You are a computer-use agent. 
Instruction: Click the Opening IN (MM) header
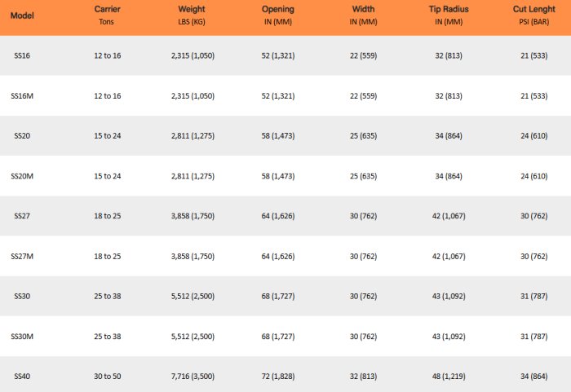278,15
